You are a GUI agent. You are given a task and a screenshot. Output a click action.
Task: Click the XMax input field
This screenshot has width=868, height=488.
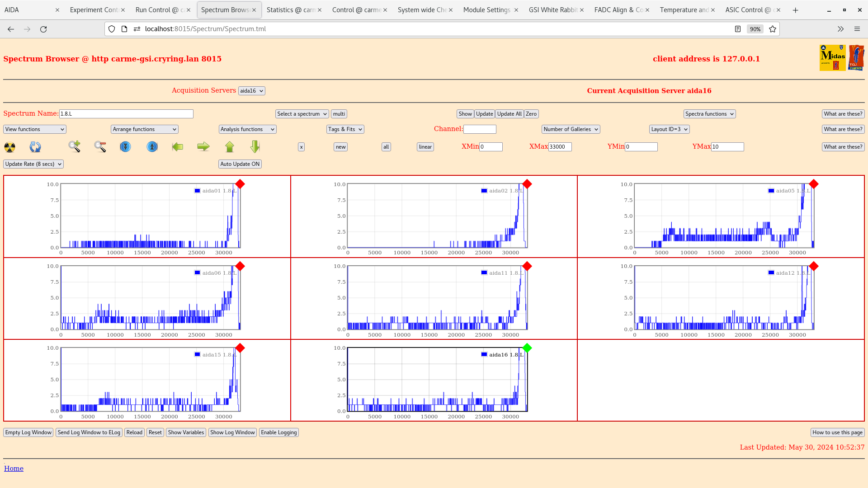[x=560, y=147]
